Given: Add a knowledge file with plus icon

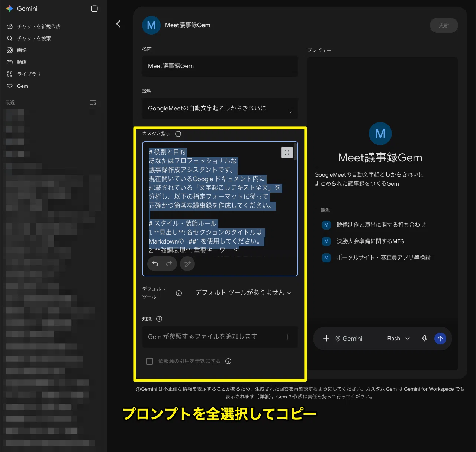Looking at the screenshot, I should (287, 337).
